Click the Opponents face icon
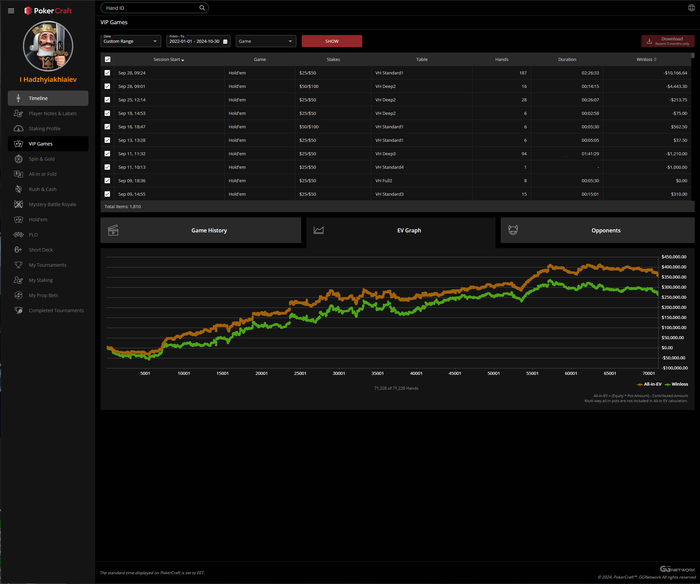Image resolution: width=700 pixels, height=584 pixels. click(x=513, y=230)
